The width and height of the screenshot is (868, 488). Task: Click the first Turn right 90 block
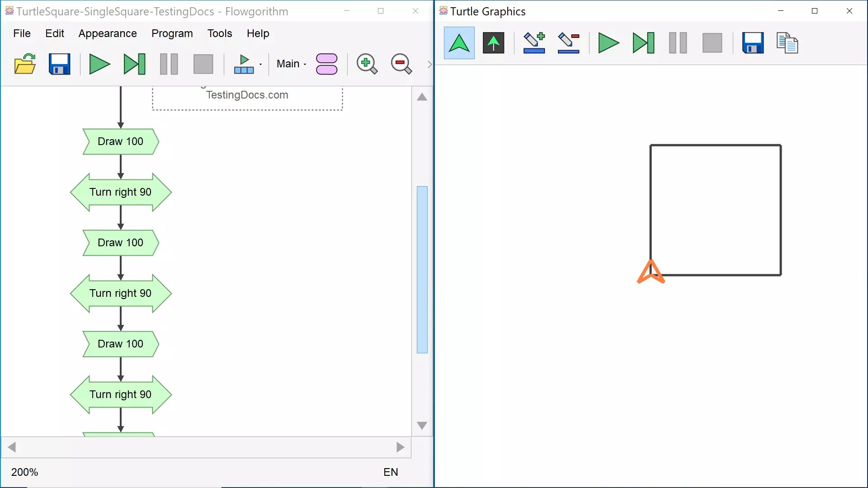click(121, 192)
